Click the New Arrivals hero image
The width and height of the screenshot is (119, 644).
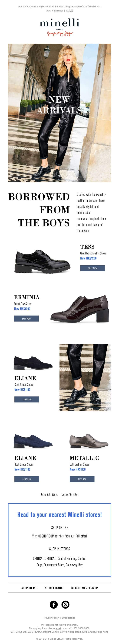pos(59,113)
